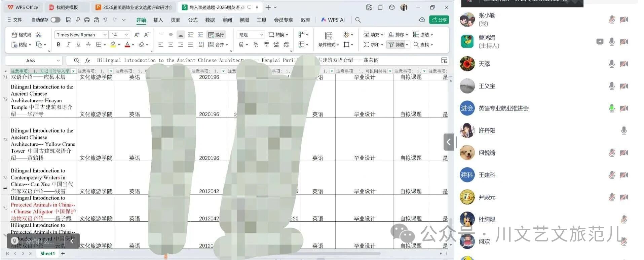Screen dimensions: 644x260
Task: Switch to the 公式 ribbon tab
Action: (193, 20)
